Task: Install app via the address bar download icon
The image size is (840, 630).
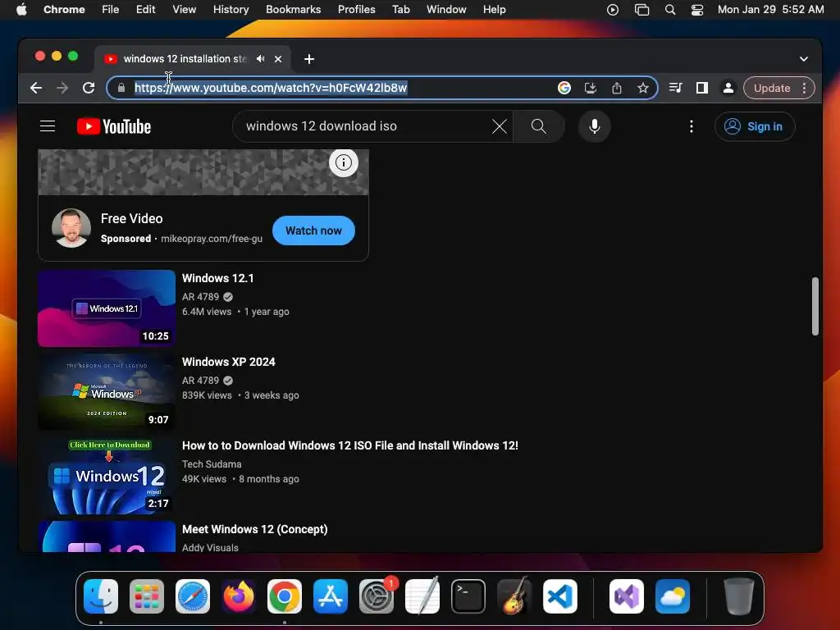Action: (x=591, y=88)
